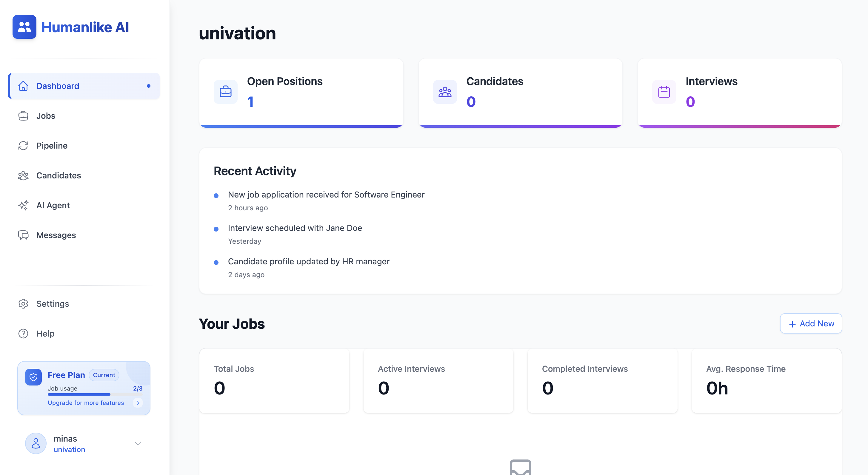The width and height of the screenshot is (868, 475).
Task: Click the Humanlike AI logo icon
Action: coord(24,27)
